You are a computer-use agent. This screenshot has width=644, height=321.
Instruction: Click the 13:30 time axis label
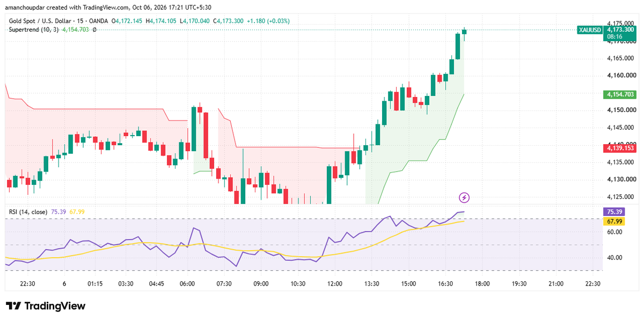point(371,284)
